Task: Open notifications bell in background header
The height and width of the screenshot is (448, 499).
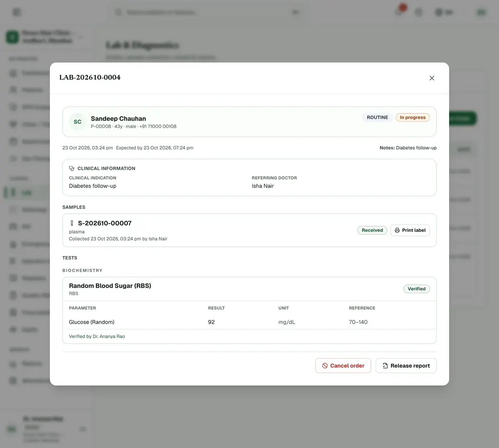Action: [x=399, y=12]
